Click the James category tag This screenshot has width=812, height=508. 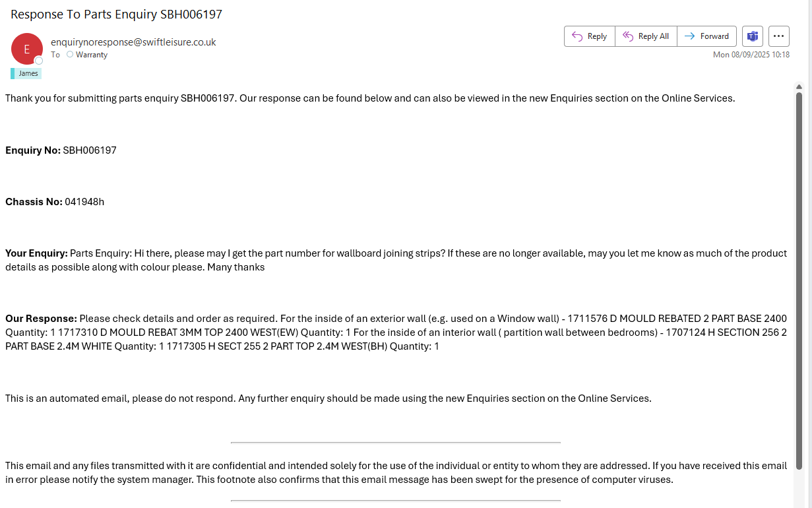point(28,73)
